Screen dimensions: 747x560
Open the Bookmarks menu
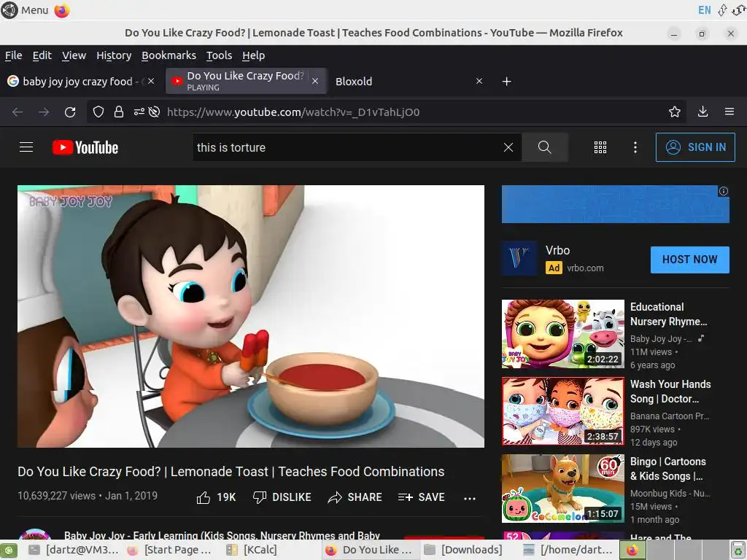[x=169, y=55]
